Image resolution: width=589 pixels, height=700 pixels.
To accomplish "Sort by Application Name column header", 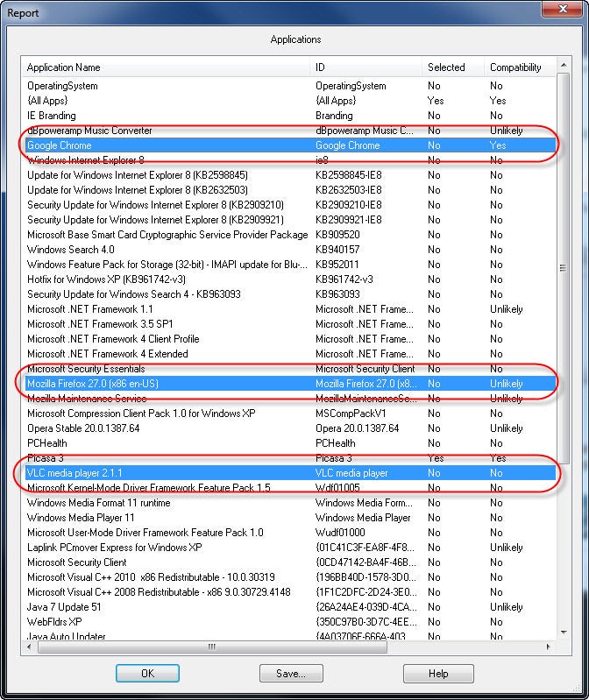I will pyautogui.click(x=167, y=67).
